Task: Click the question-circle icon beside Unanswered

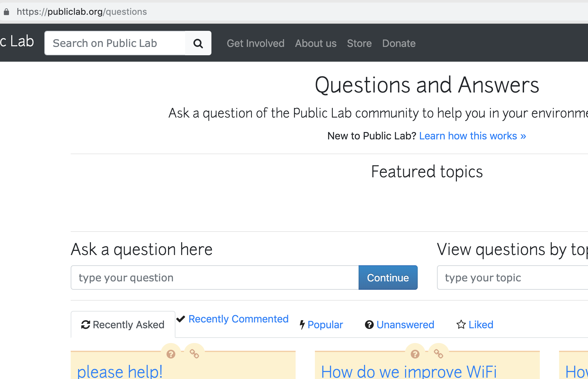Action: (x=369, y=325)
